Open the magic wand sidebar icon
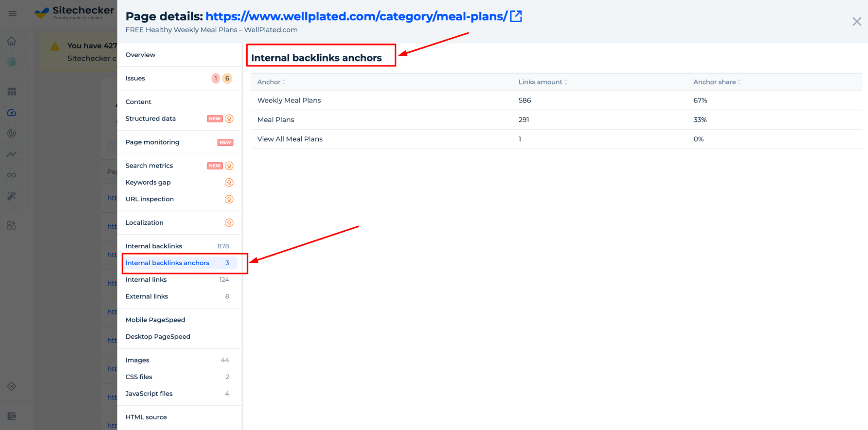The width and height of the screenshot is (868, 430). pos(12,196)
